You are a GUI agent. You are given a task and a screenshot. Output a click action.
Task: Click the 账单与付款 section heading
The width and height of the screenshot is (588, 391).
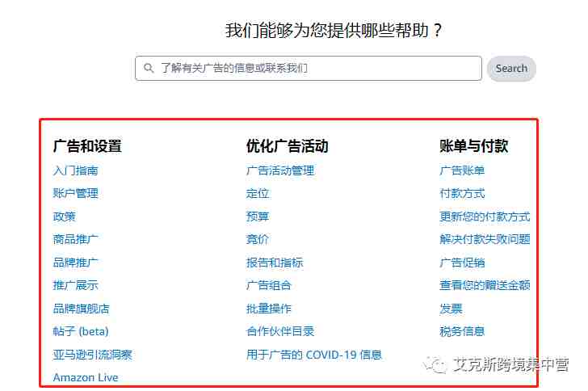(x=474, y=146)
